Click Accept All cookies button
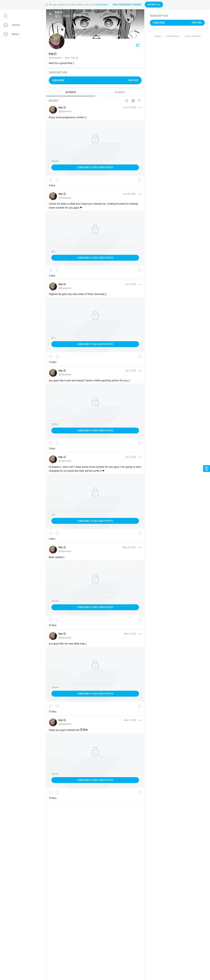The image size is (210, 980). pyautogui.click(x=154, y=5)
